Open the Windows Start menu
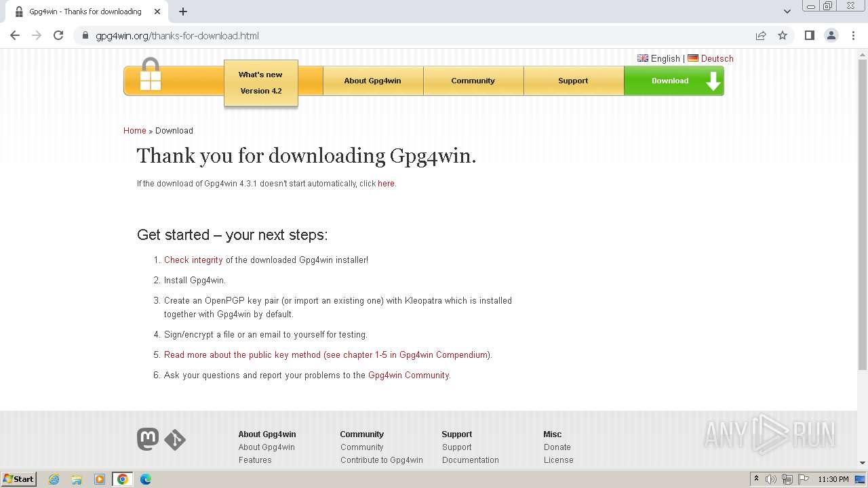 [18, 479]
